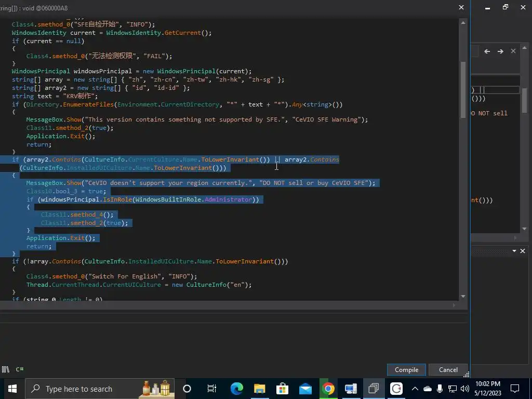
Task: Click the dialog resize grip near Cancel
Action: [467, 375]
